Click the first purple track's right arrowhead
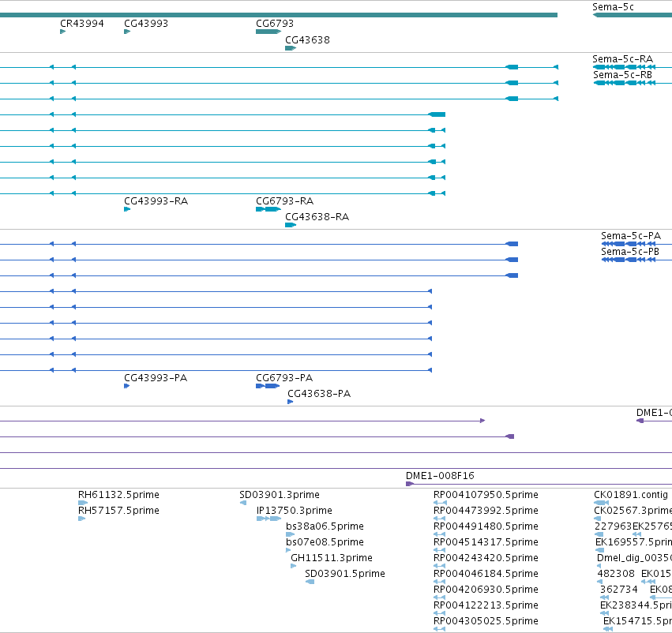 (482, 421)
